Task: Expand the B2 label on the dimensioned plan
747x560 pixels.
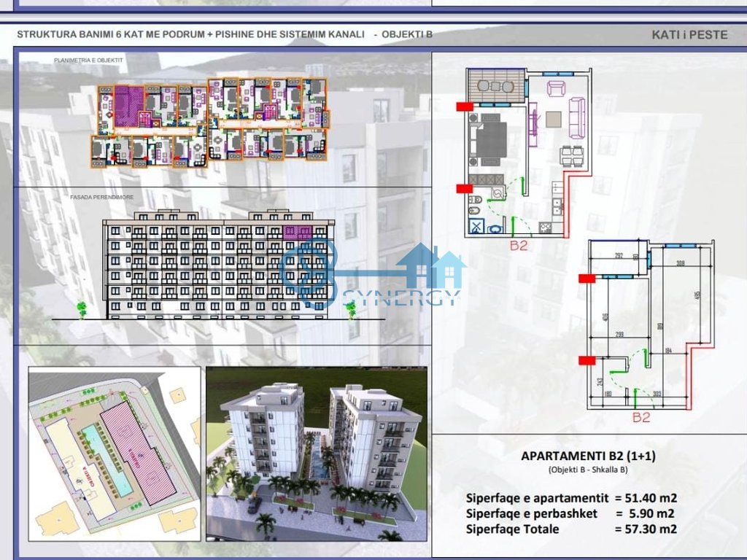Action: click(640, 418)
